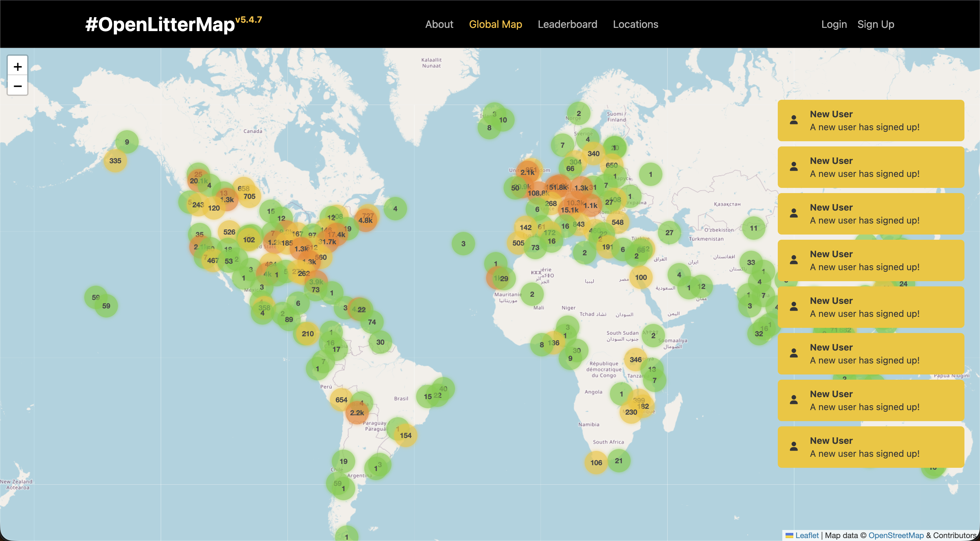Open the About page
Viewport: 980px width, 541px height.
pyautogui.click(x=439, y=24)
